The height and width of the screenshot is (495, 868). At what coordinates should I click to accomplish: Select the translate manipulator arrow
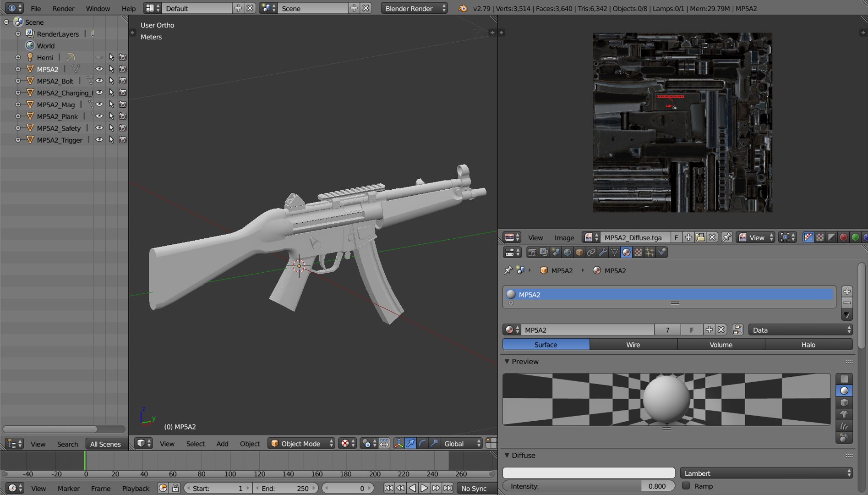(411, 443)
